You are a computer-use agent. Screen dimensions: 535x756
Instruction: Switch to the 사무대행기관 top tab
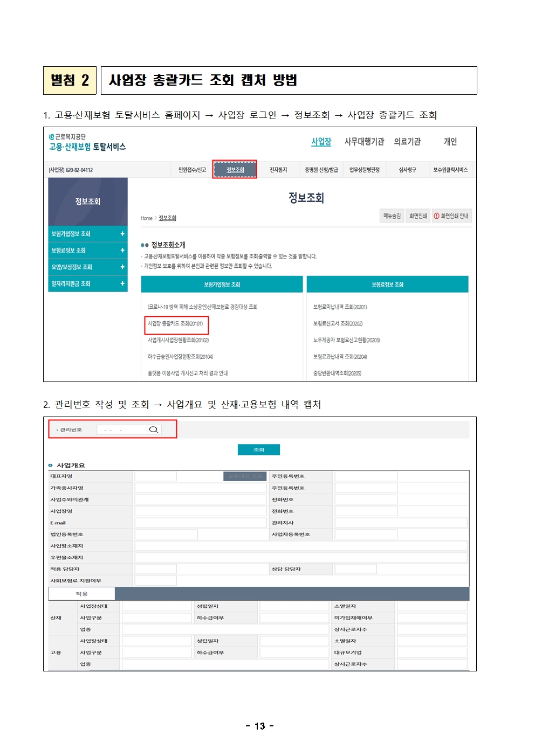(364, 142)
